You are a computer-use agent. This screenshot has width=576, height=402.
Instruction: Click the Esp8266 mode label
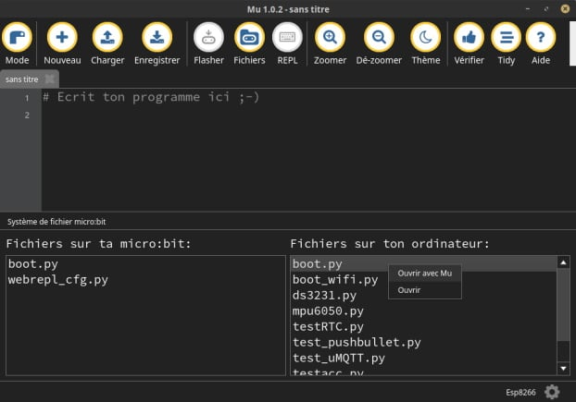pos(521,392)
